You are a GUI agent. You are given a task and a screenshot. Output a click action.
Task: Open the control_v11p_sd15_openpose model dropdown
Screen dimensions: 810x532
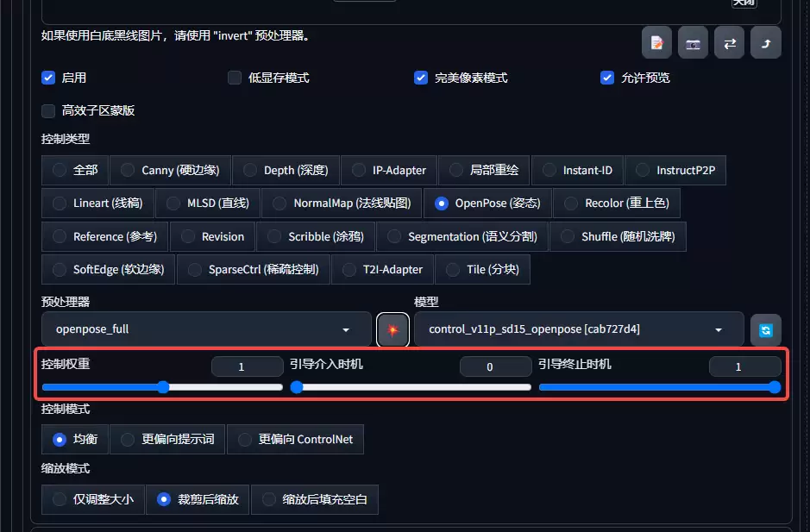coord(576,329)
